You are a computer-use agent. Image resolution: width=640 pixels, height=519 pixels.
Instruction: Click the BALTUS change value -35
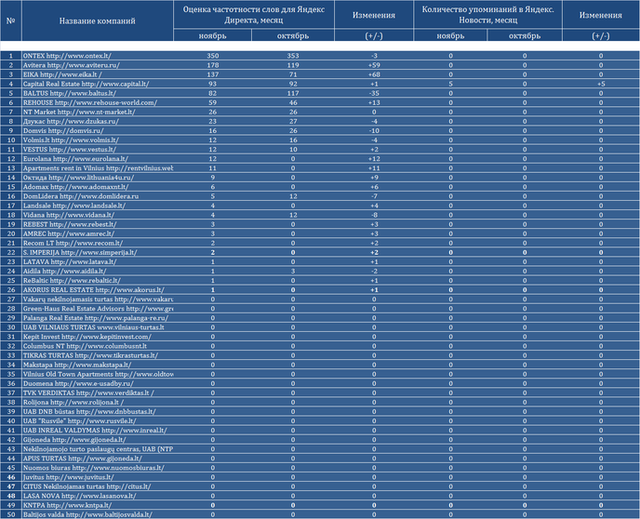pyautogui.click(x=374, y=93)
